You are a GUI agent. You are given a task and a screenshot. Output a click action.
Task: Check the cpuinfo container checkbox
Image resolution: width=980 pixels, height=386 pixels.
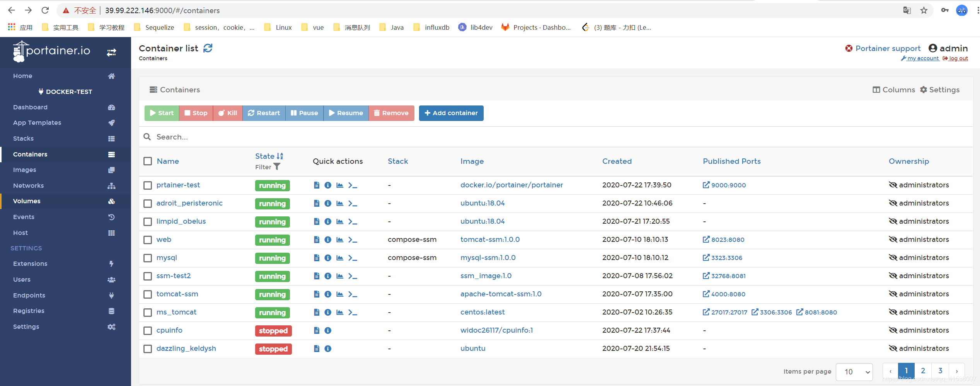148,331
